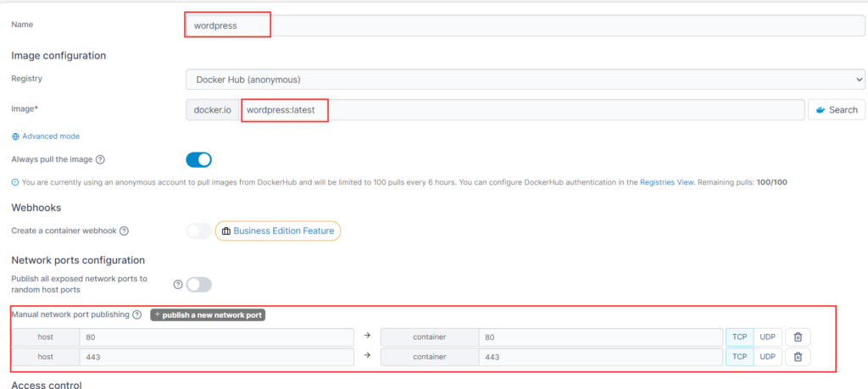The image size is (868, 389).
Task: Open the Registries View link
Action: (x=666, y=182)
